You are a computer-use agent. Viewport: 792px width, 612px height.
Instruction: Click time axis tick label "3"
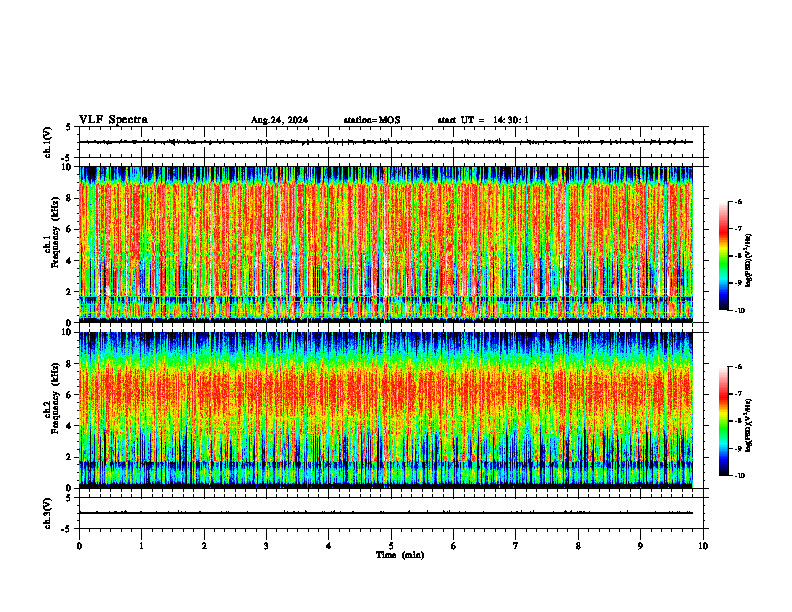tap(266, 546)
